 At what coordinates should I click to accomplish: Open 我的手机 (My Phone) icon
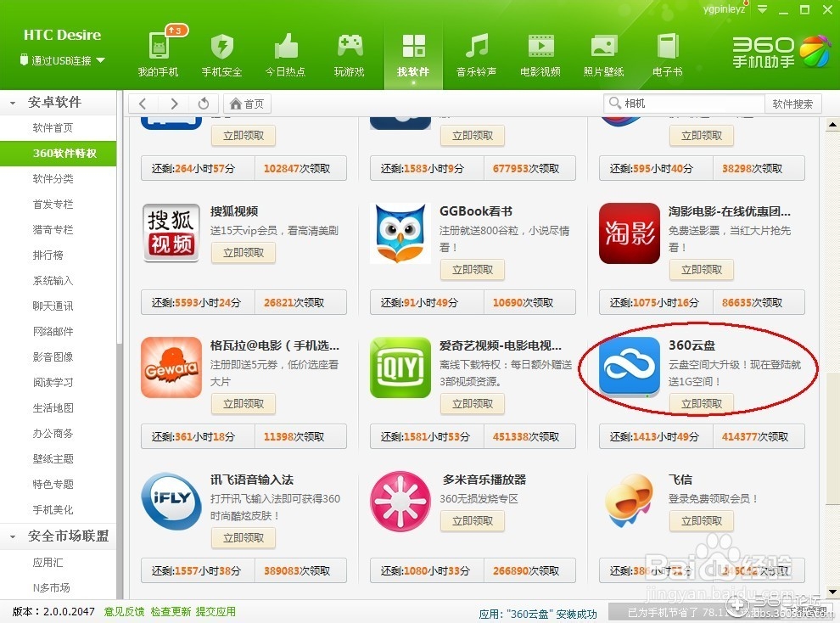tap(158, 53)
